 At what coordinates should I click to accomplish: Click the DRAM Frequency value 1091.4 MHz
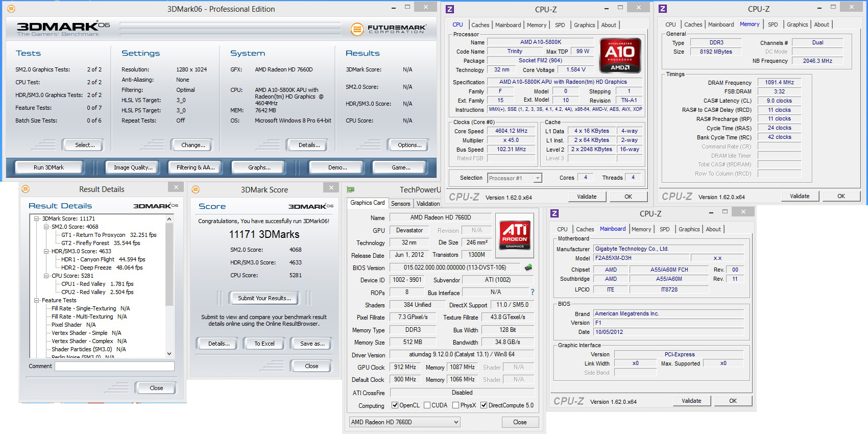779,82
